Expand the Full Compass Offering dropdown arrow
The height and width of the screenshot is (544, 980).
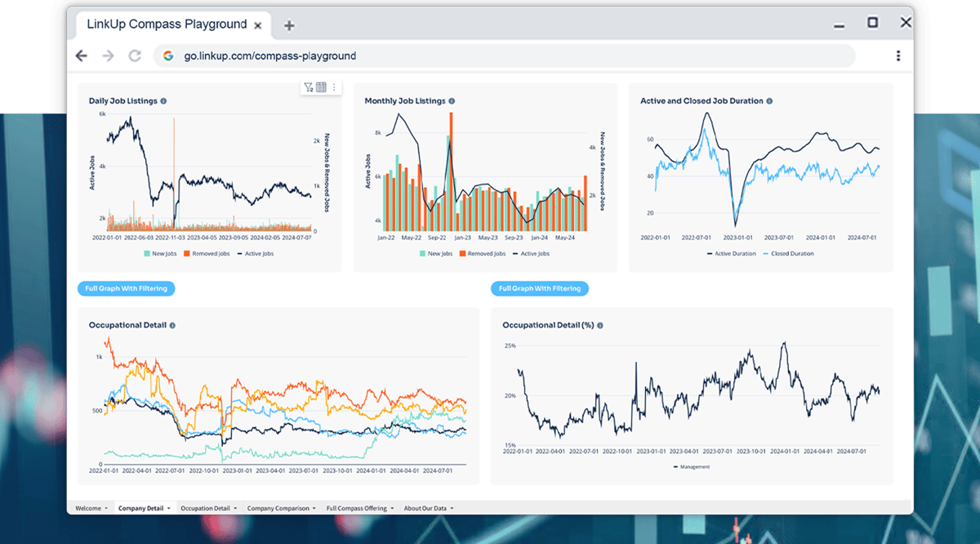click(392, 509)
